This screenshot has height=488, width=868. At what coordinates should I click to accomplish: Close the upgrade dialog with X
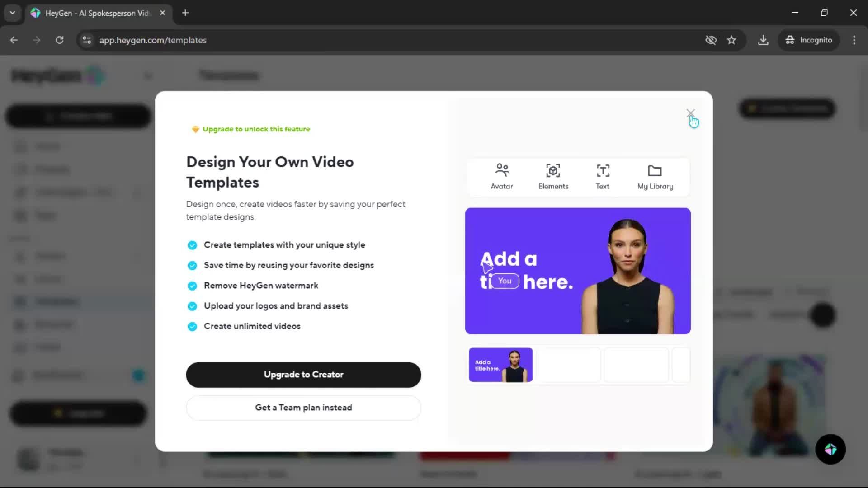[690, 113]
